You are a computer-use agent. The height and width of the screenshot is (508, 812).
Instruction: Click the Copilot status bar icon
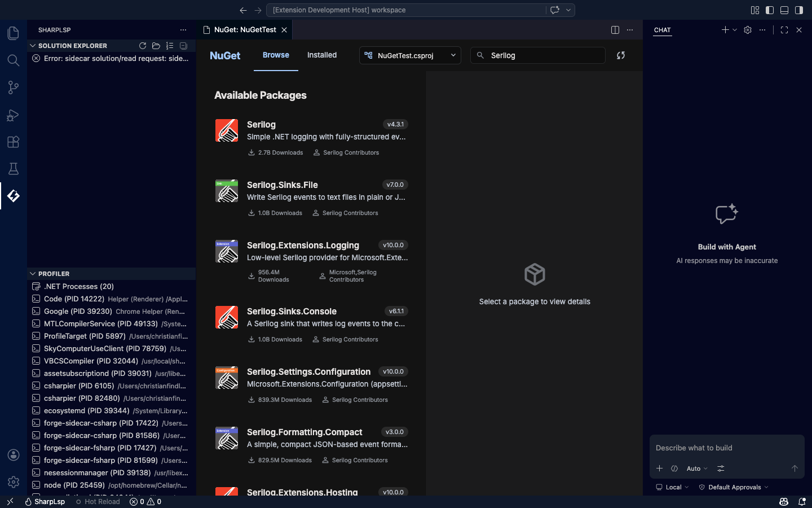(784, 502)
